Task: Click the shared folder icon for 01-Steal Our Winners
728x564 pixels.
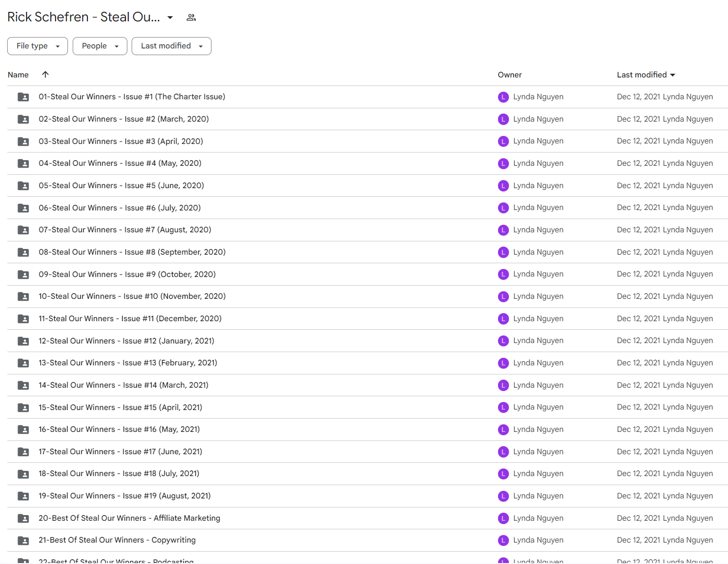Action: [x=23, y=97]
